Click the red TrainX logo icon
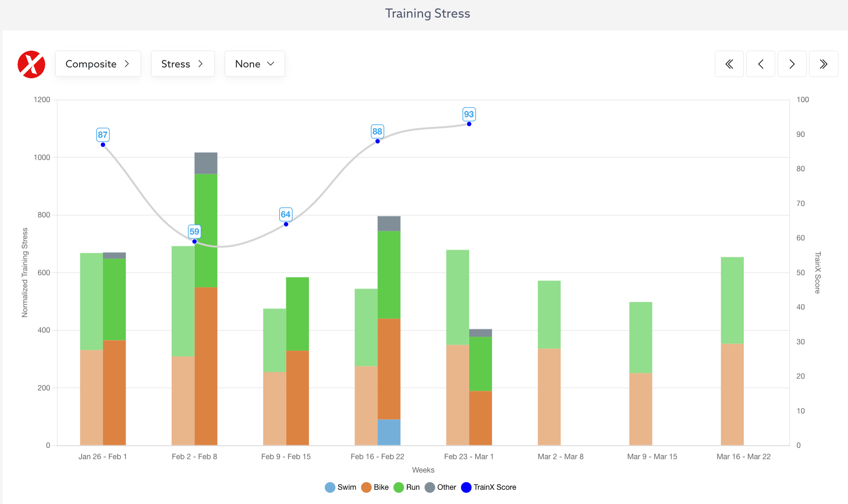Viewport: 848px width, 504px height. 31,64
